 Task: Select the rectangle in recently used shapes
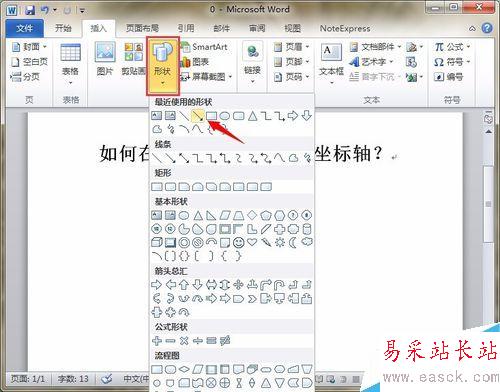click(x=211, y=116)
